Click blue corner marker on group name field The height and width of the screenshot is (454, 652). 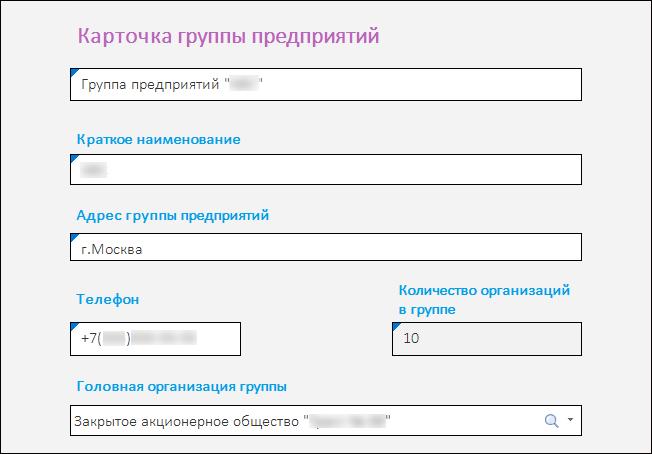pos(73,72)
